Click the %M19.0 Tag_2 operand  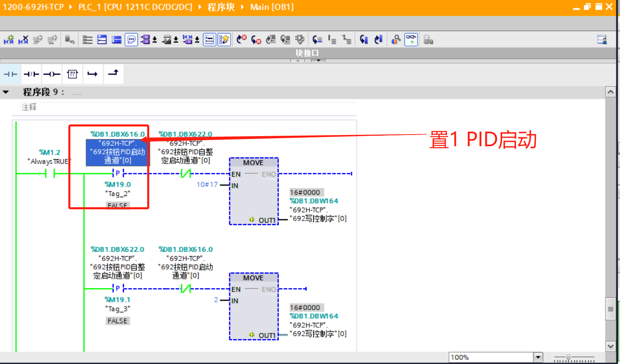tap(118, 189)
